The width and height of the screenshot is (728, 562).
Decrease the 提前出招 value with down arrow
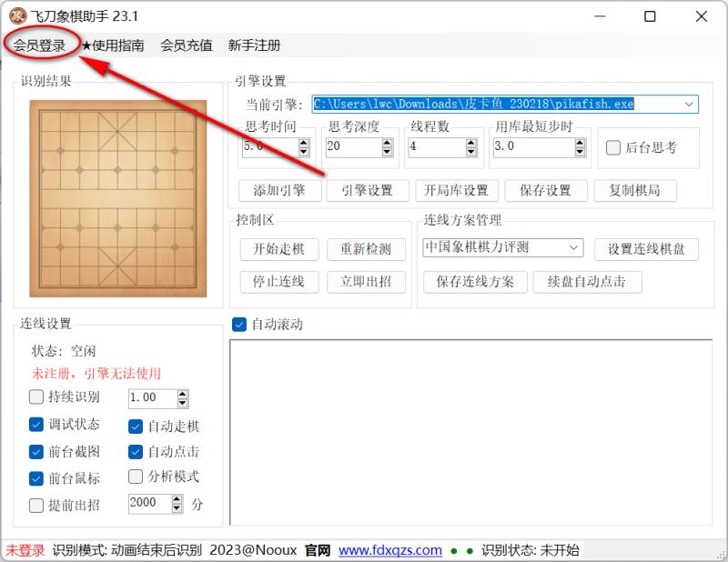pyautogui.click(x=177, y=507)
